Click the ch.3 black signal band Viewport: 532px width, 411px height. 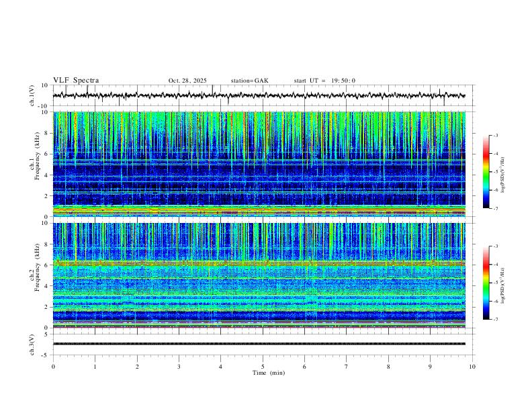coord(259,344)
